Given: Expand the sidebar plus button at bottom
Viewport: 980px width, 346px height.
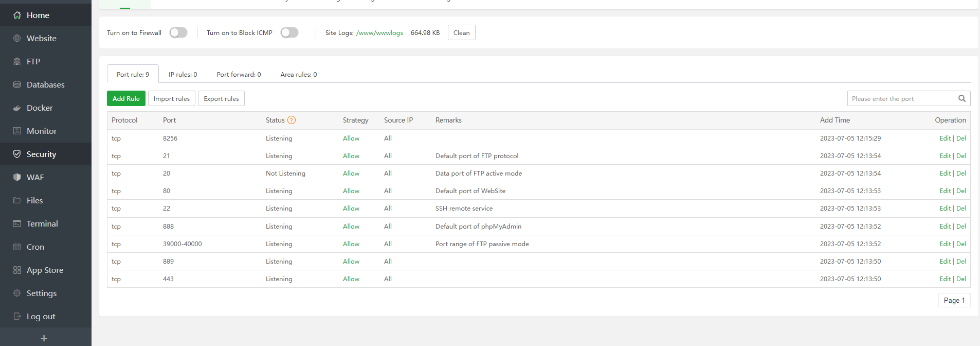Looking at the screenshot, I should pyautogui.click(x=44, y=338).
